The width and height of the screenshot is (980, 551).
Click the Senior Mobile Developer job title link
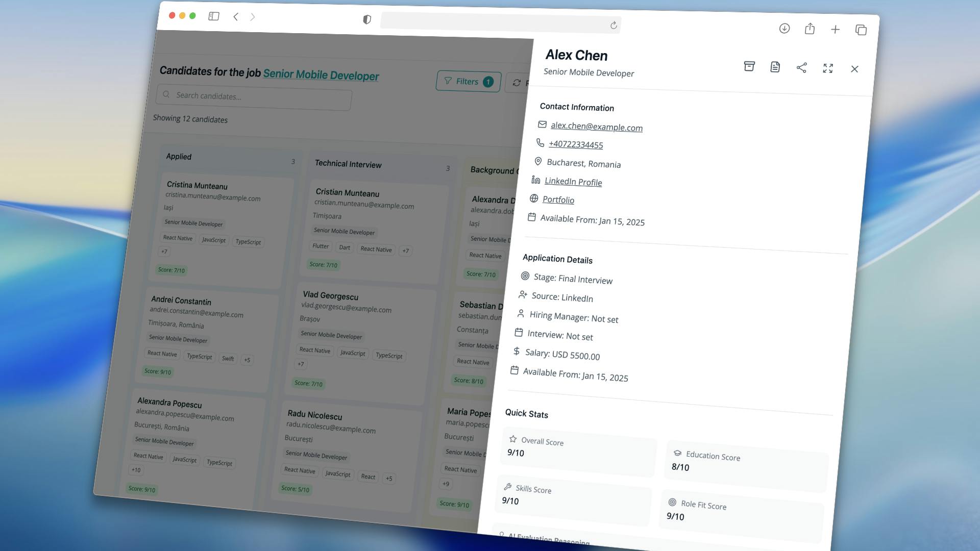coord(321,75)
